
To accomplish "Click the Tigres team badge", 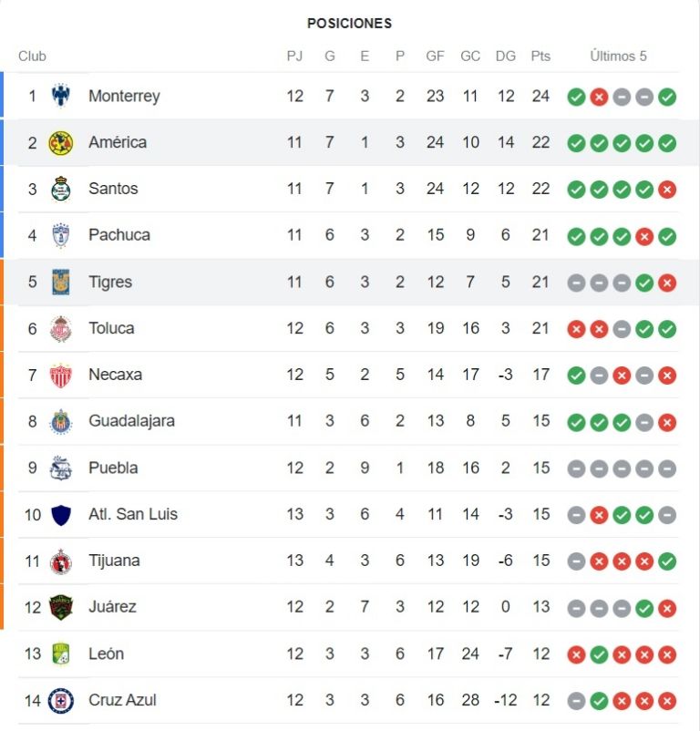I will (60, 282).
